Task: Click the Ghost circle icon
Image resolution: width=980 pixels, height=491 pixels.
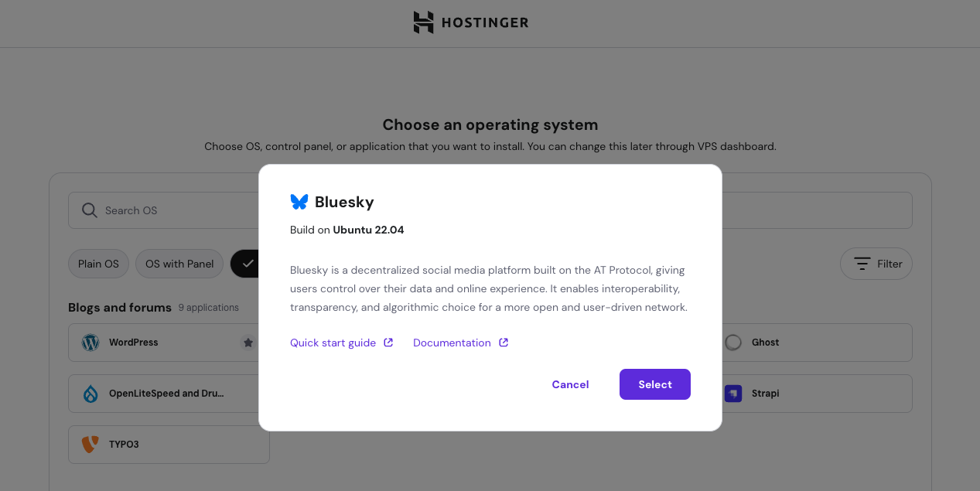Action: click(x=733, y=343)
